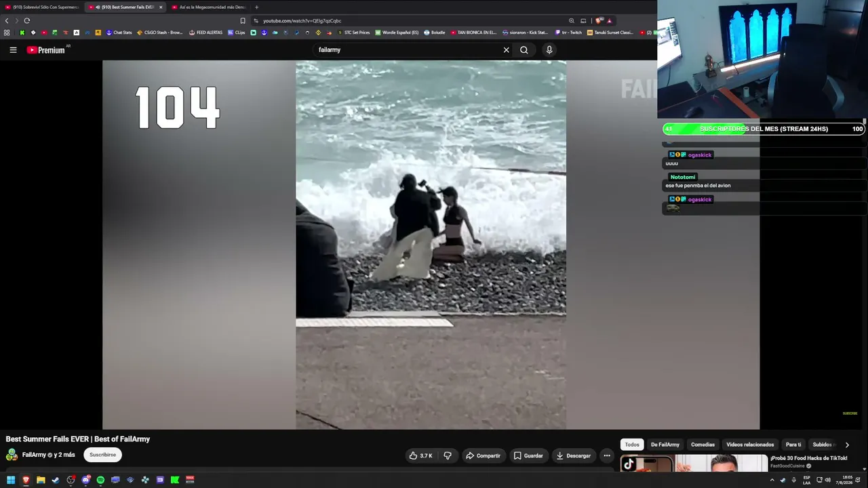Open the Chat Stats bookmark

pos(119,33)
